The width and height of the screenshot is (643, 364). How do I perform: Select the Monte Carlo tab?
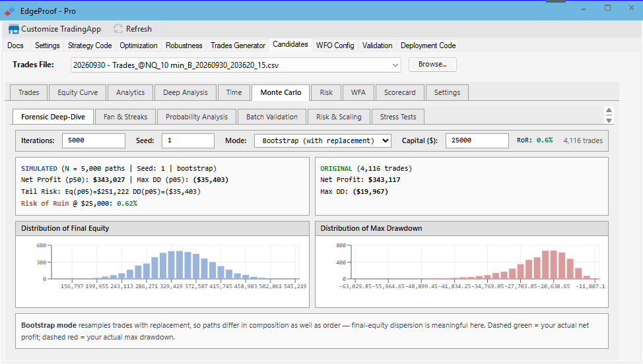pos(281,92)
